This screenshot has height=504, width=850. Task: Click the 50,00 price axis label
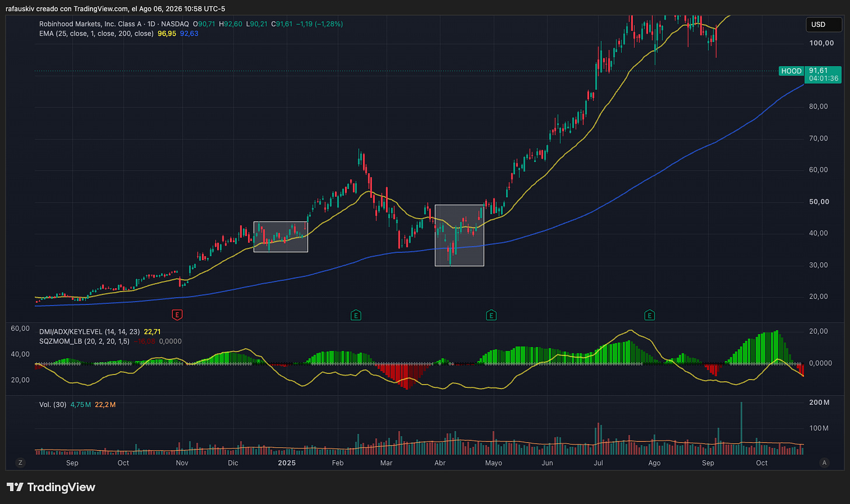point(819,202)
